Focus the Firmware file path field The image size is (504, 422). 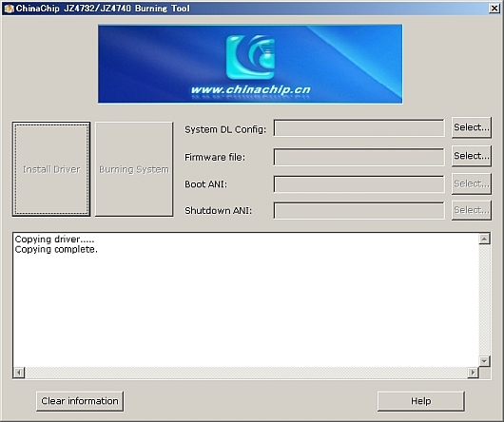click(359, 157)
